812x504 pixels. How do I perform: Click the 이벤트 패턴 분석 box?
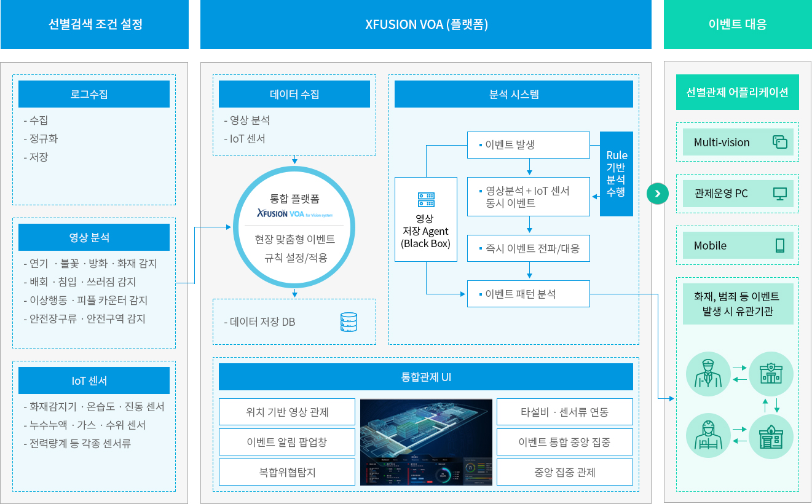pos(529,294)
